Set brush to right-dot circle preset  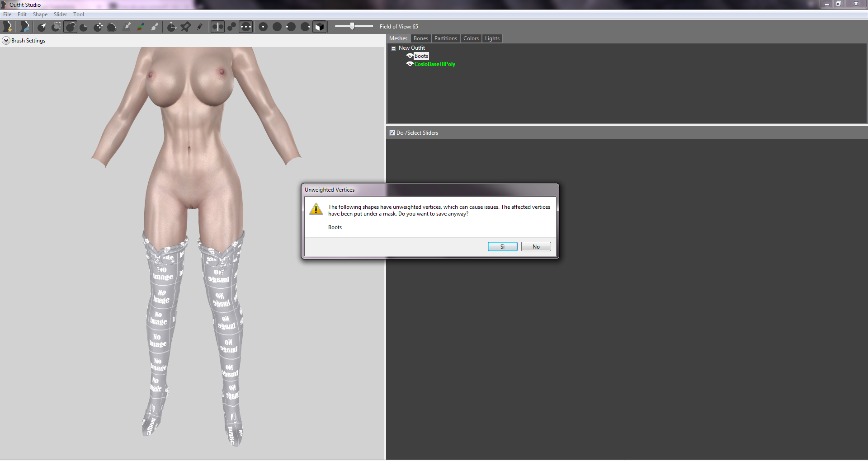[x=305, y=27]
